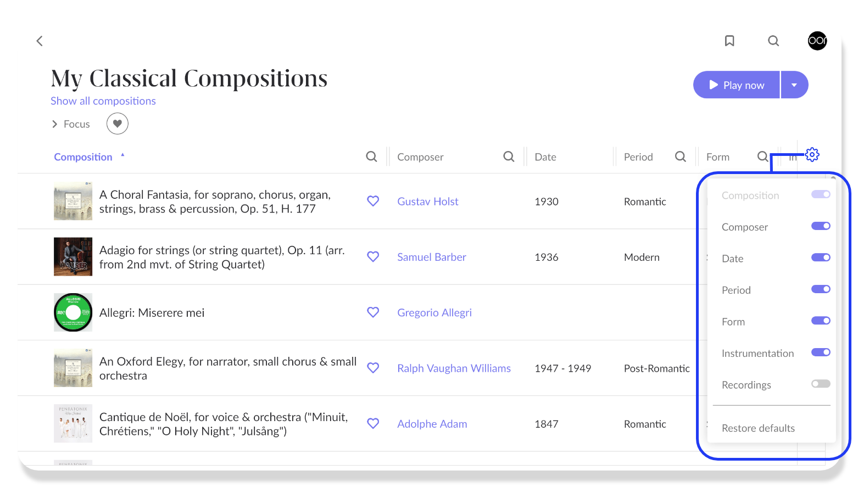
Task: Expand the Focus section
Action: (x=70, y=124)
